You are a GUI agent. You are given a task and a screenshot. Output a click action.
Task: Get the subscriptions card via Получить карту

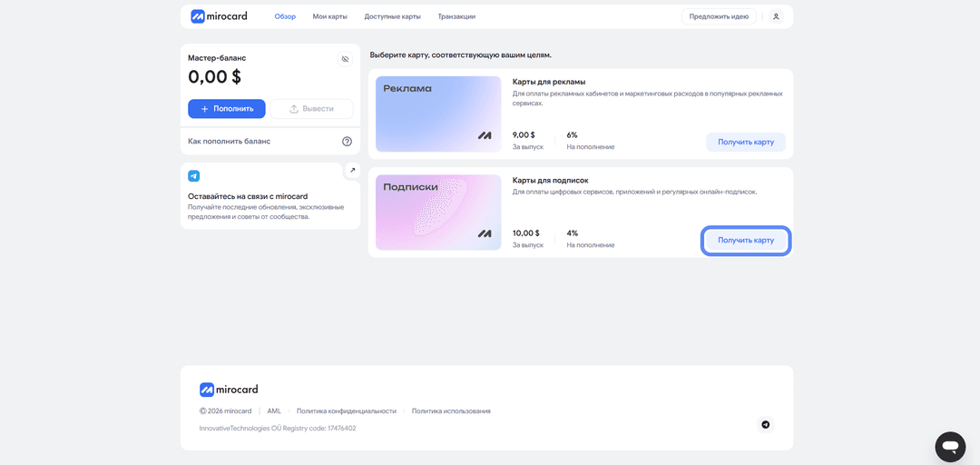[746, 241]
